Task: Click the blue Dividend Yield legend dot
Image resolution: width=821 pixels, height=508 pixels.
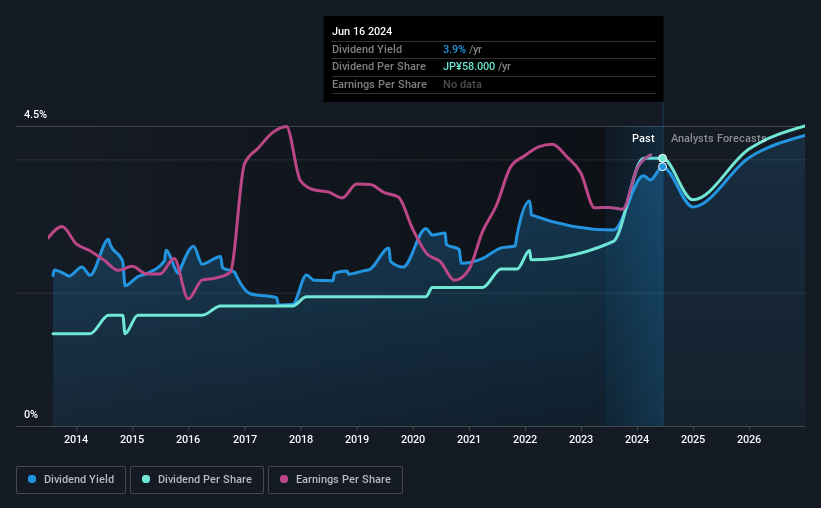Action: (x=32, y=479)
